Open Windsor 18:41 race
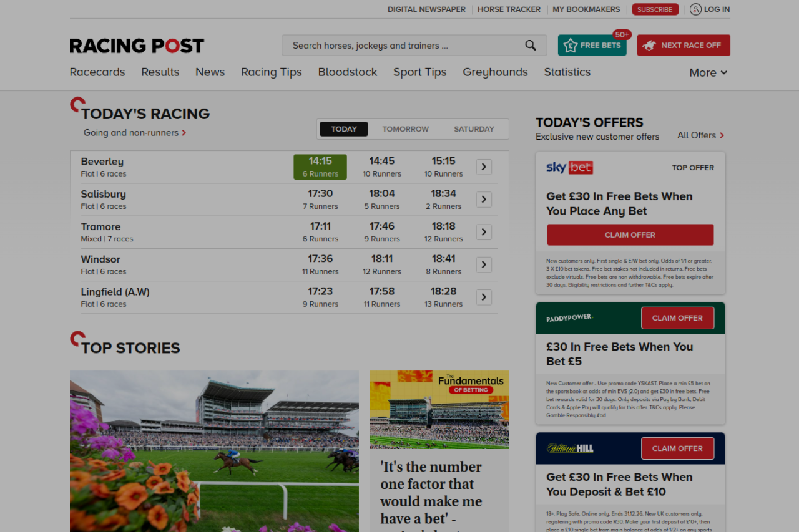The image size is (799, 532). click(x=444, y=264)
